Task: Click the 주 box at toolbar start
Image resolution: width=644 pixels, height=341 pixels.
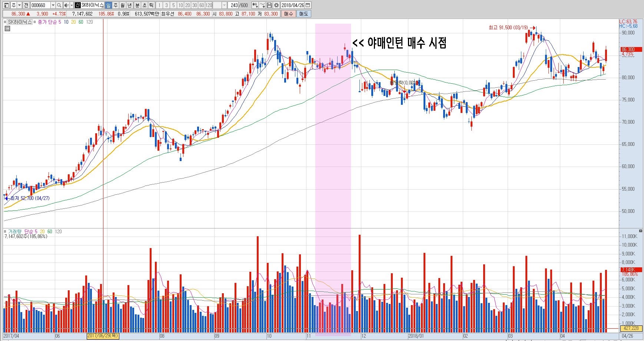Action: pos(13,5)
